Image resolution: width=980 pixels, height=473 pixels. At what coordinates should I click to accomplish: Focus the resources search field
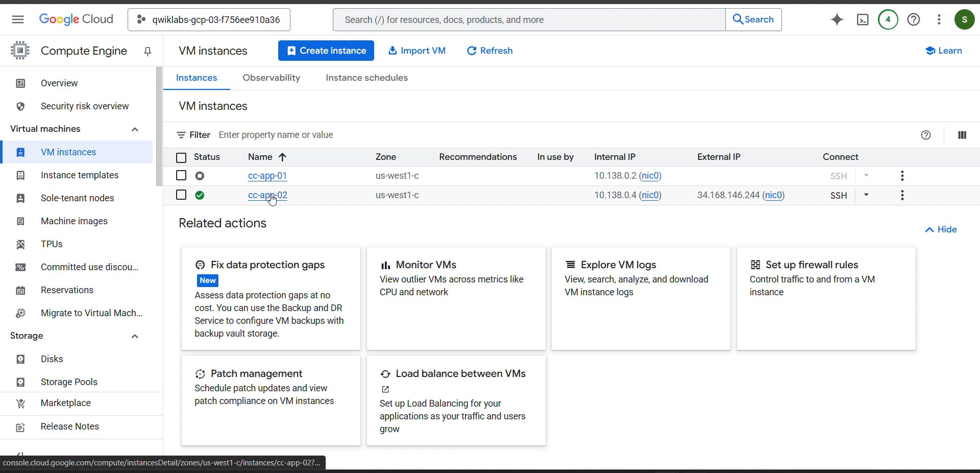(529, 19)
